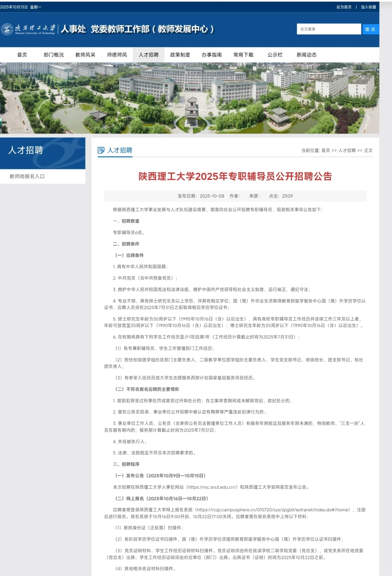This screenshot has width=392, height=576.
Task: Go to the 新闻动态 navigation item
Action: (x=306, y=55)
